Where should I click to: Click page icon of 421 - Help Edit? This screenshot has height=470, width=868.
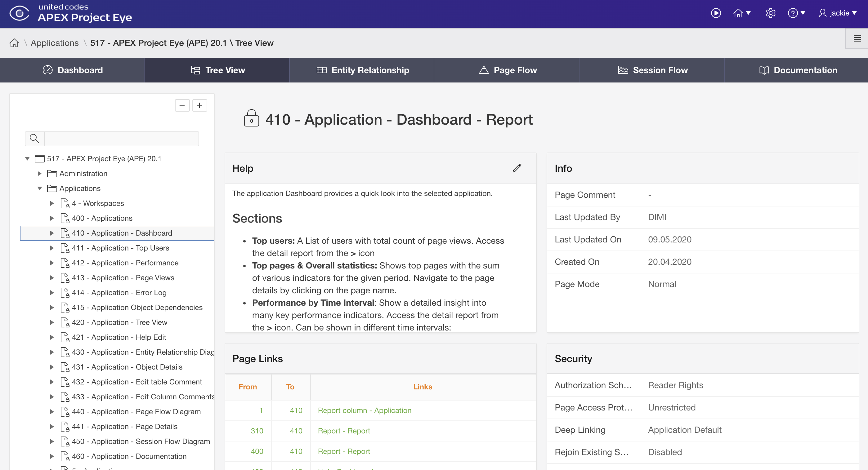click(65, 337)
